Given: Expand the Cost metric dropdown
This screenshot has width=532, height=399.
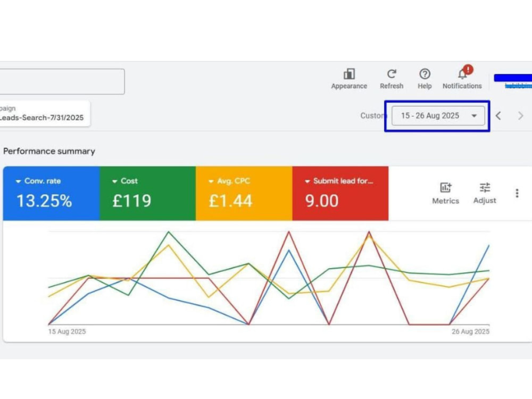Looking at the screenshot, I should click(x=115, y=181).
